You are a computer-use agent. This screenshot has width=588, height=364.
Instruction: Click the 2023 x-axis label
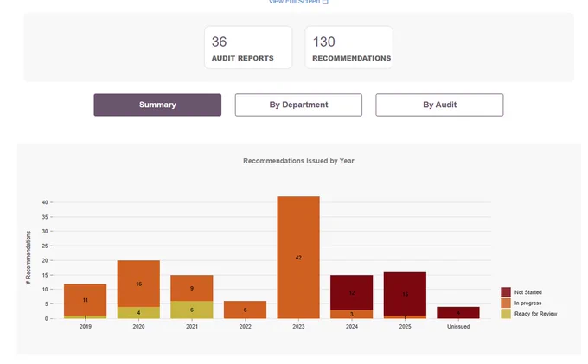point(298,327)
